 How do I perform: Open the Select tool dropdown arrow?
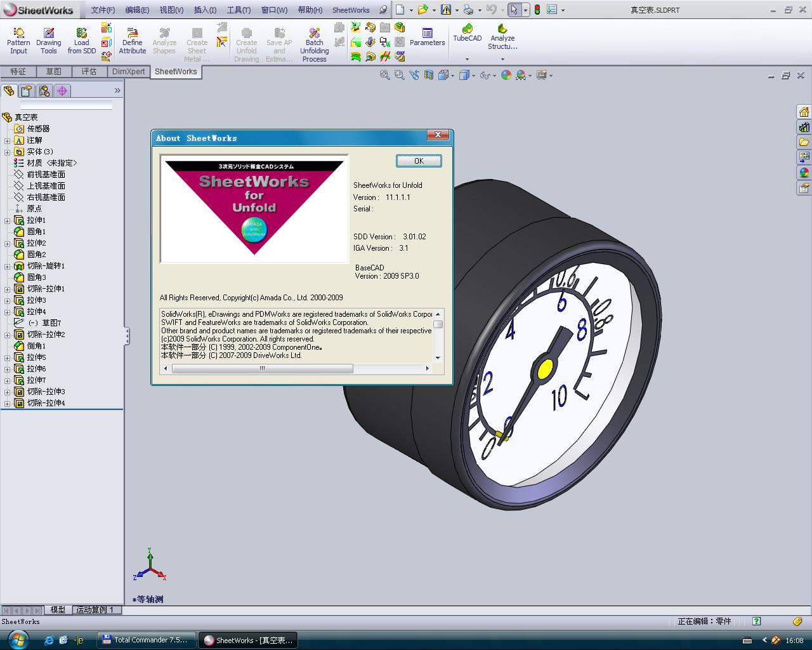click(525, 10)
